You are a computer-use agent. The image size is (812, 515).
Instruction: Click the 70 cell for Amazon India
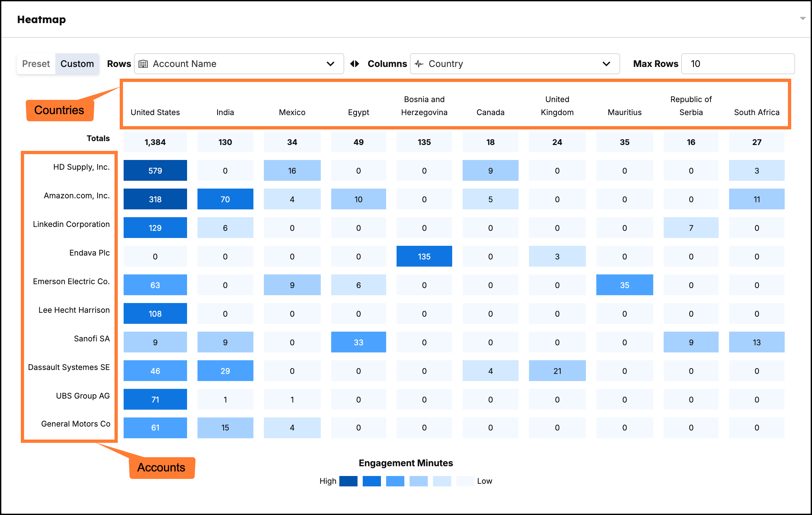(x=225, y=199)
